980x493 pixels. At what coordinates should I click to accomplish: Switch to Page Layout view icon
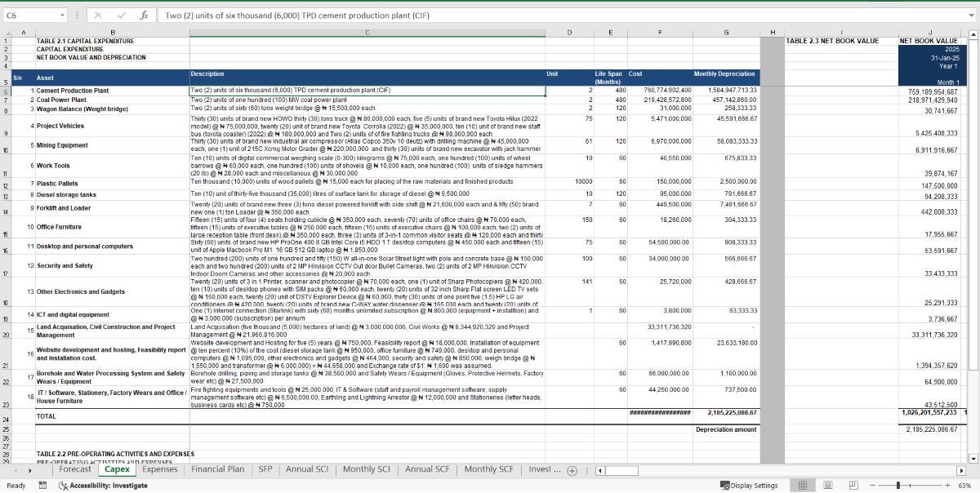click(828, 485)
